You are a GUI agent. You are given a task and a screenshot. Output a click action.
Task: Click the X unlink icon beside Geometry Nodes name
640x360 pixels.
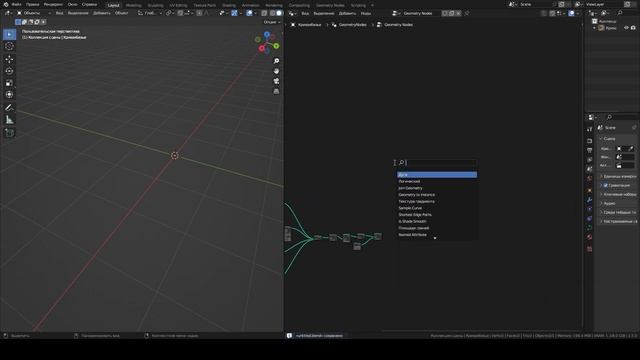pyautogui.click(x=458, y=13)
